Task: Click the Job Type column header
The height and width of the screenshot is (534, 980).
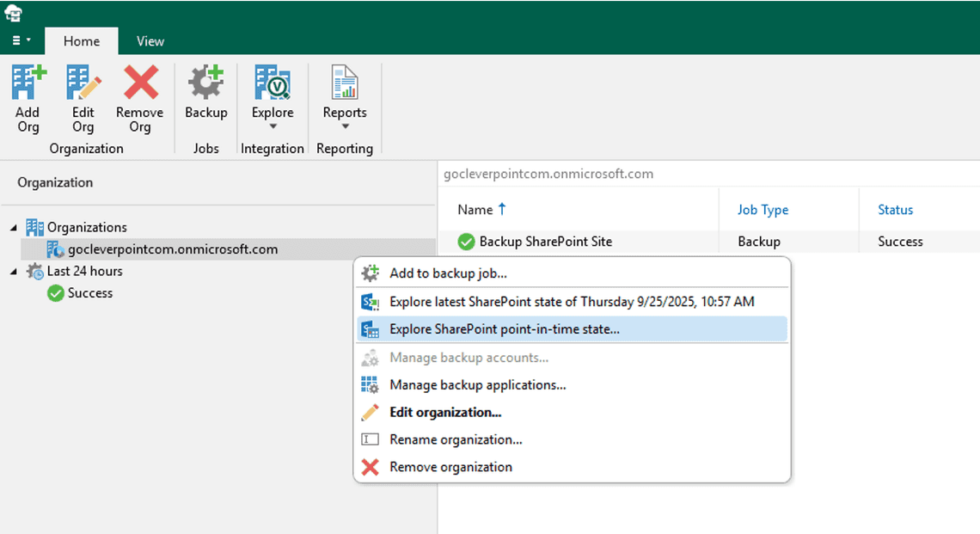Action: (x=763, y=209)
